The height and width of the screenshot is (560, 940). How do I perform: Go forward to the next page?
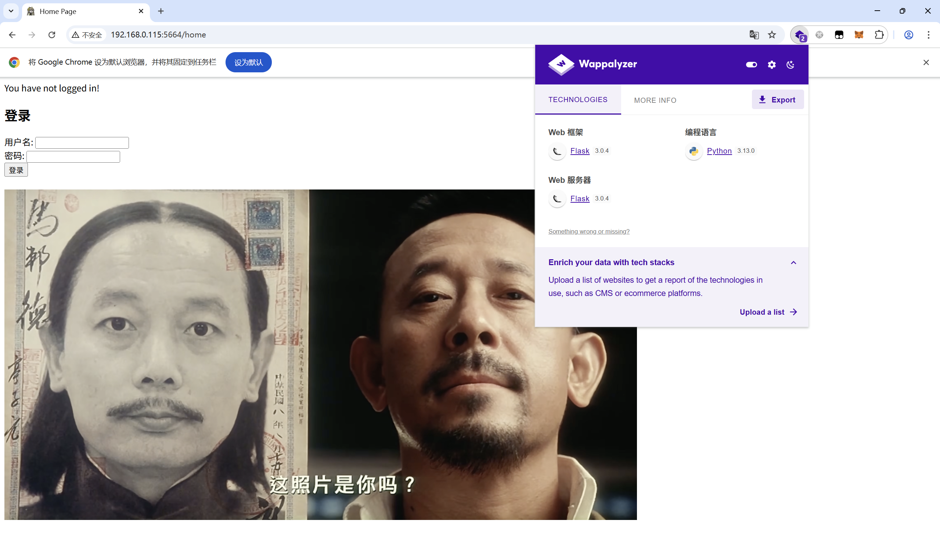(32, 35)
